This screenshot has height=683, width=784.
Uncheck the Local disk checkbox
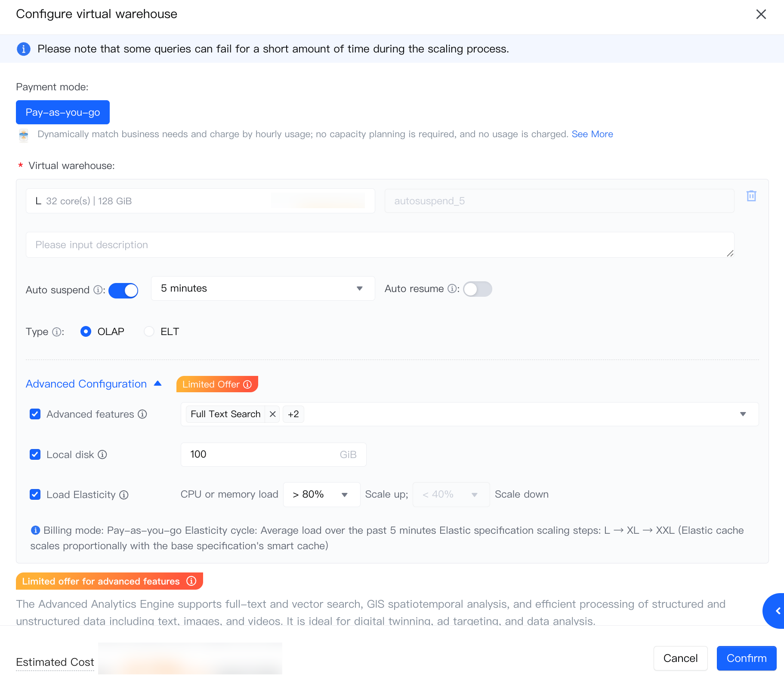35,455
